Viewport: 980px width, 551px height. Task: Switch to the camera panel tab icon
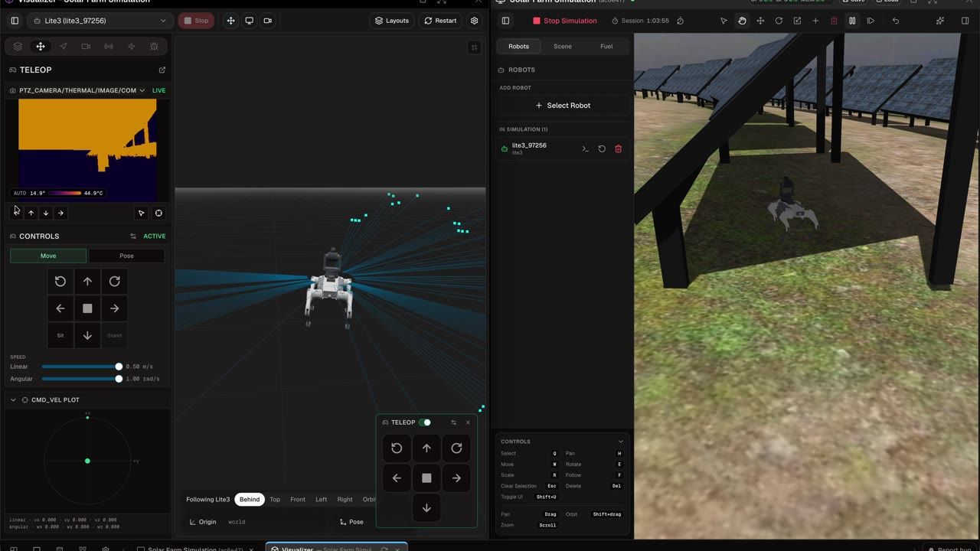(86, 47)
